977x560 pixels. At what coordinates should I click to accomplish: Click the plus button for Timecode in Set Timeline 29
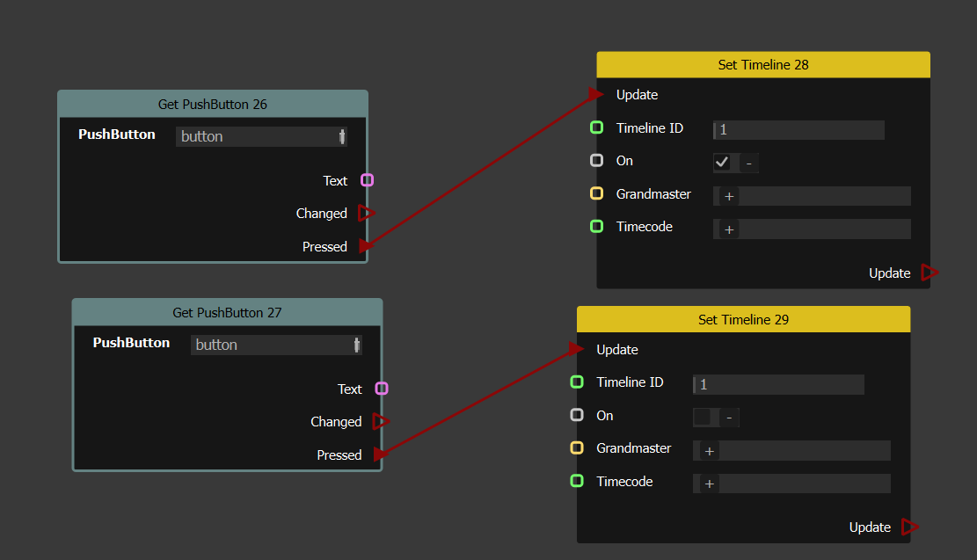pos(709,484)
